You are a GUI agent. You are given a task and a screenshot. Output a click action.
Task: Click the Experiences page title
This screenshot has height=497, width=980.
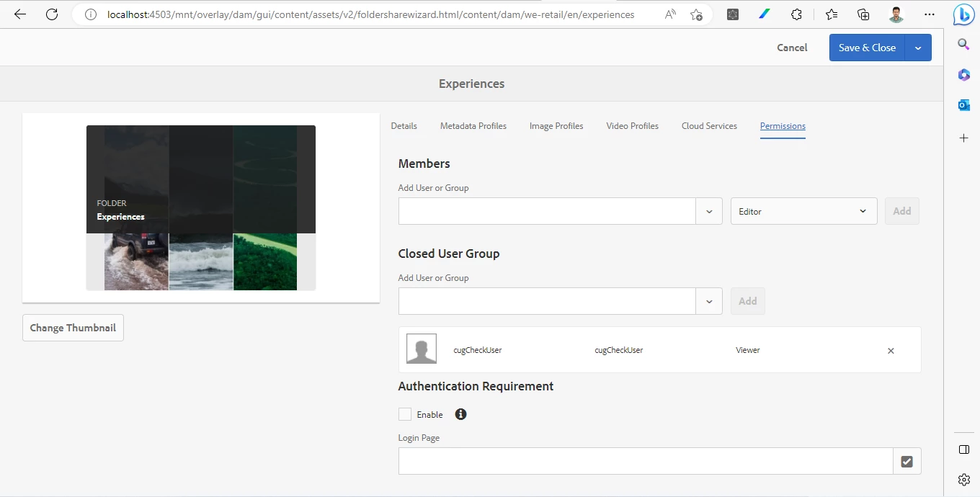click(x=472, y=84)
